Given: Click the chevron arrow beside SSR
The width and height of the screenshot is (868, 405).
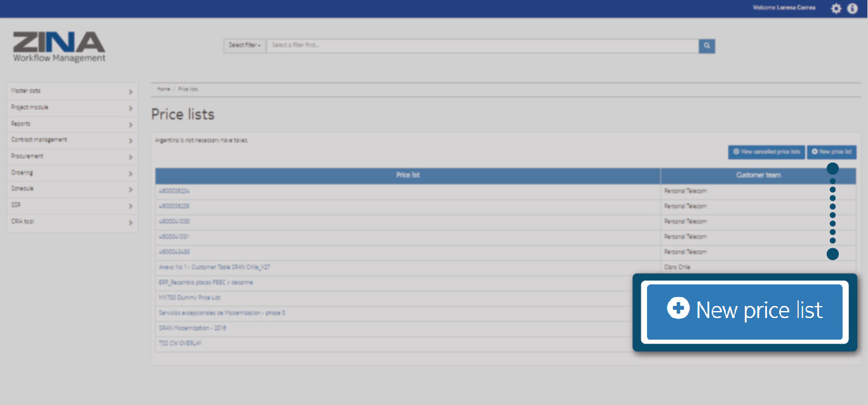Looking at the screenshot, I should pyautogui.click(x=130, y=206).
